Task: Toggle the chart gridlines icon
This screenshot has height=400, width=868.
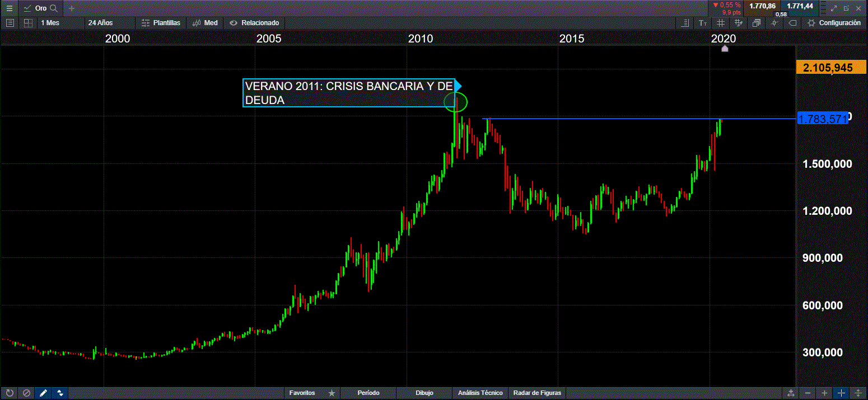Action: coord(721,23)
